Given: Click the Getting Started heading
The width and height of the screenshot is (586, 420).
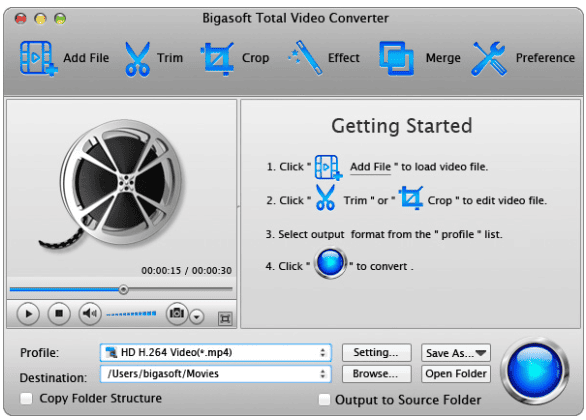Looking at the screenshot, I should (402, 126).
